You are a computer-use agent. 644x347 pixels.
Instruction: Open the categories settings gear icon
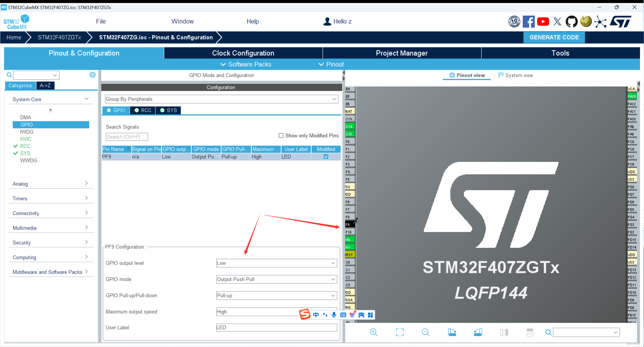[x=92, y=75]
